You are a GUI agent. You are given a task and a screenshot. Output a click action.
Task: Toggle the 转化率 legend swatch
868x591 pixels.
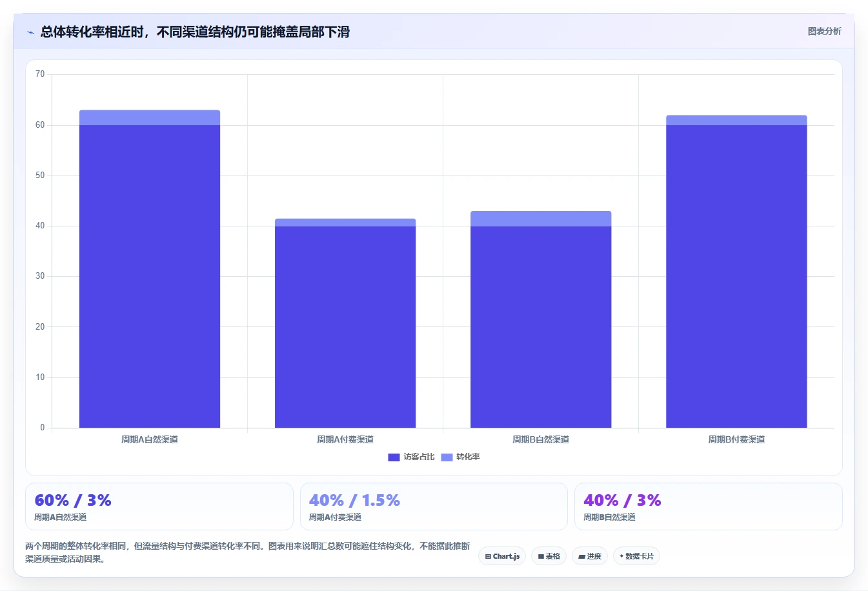click(447, 457)
